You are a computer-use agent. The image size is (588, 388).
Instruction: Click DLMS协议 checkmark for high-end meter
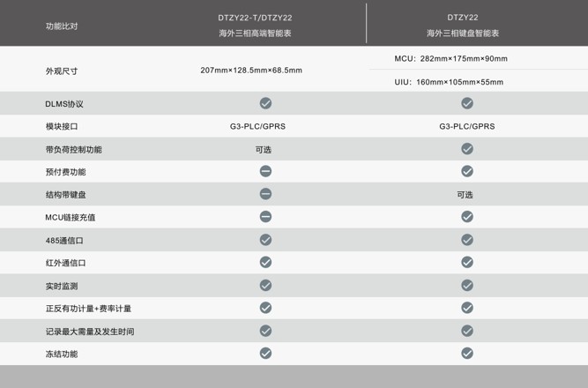pos(265,104)
